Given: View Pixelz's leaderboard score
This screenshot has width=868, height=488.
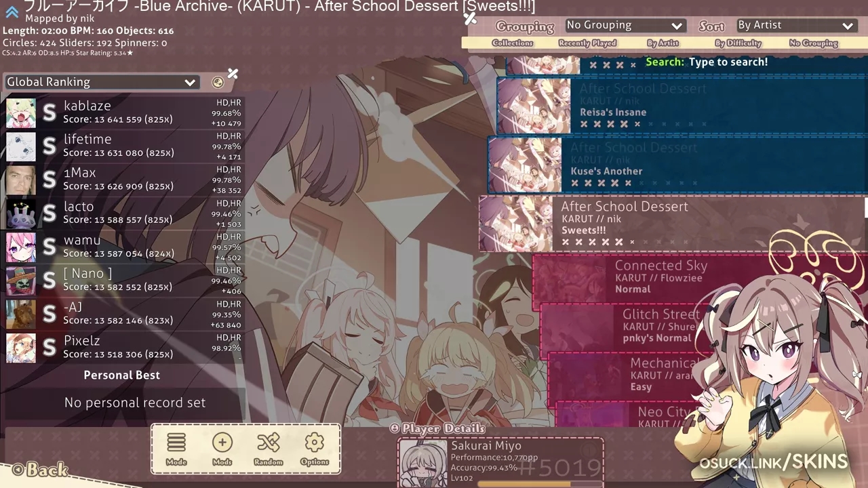Looking at the screenshot, I should coord(123,348).
